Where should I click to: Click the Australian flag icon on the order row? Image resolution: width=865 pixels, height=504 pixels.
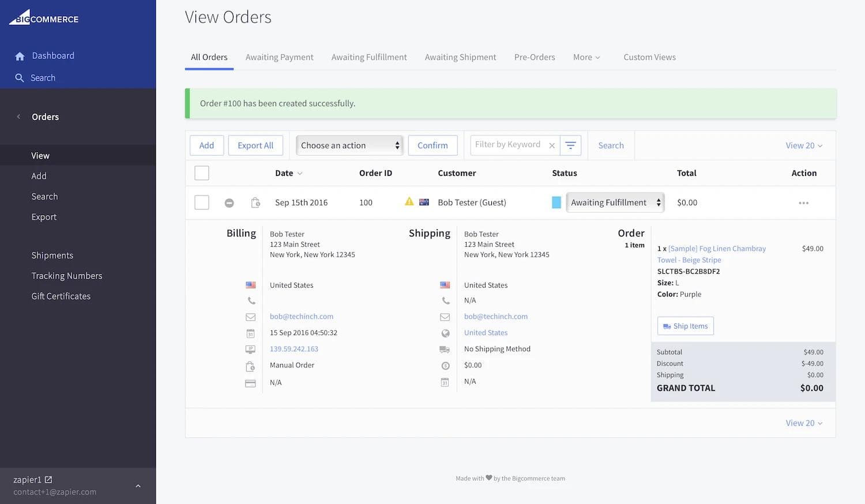coord(424,202)
